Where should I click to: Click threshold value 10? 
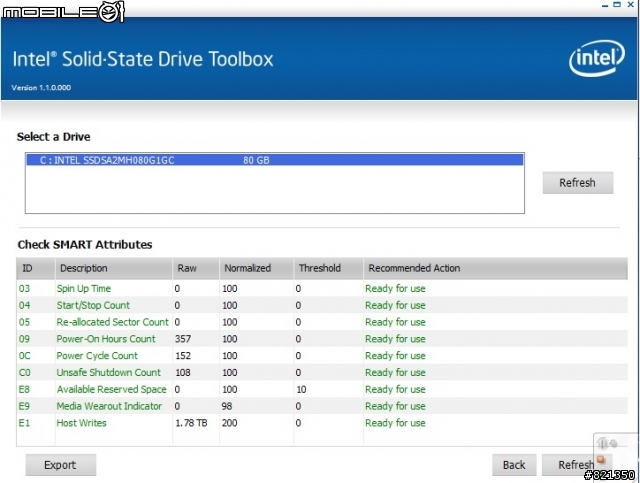[301, 389]
